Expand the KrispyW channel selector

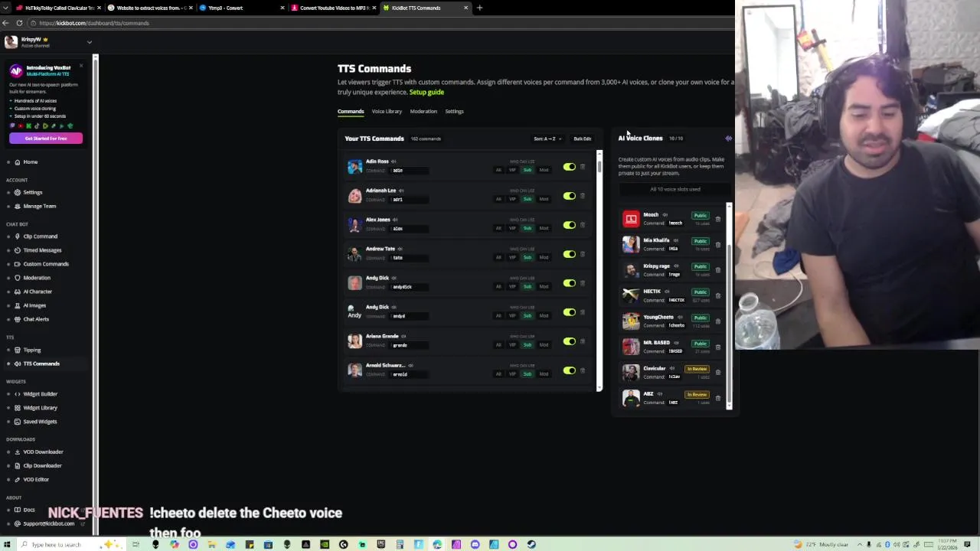click(x=89, y=42)
